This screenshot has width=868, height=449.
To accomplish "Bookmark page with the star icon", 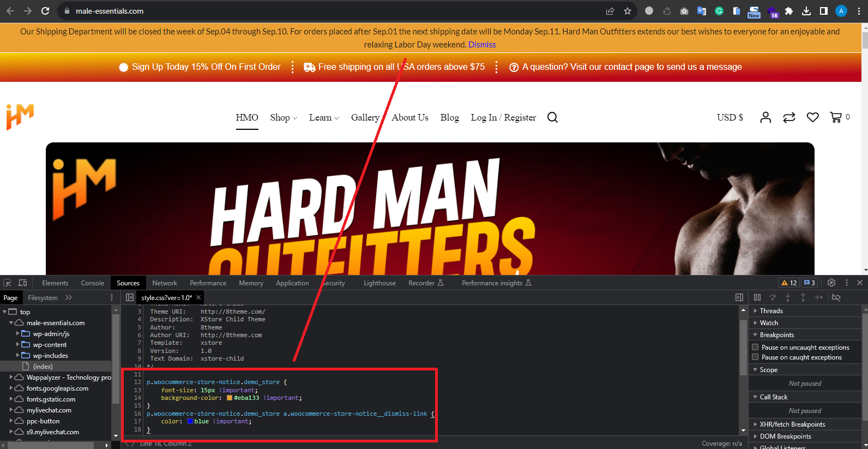I will 628,11.
